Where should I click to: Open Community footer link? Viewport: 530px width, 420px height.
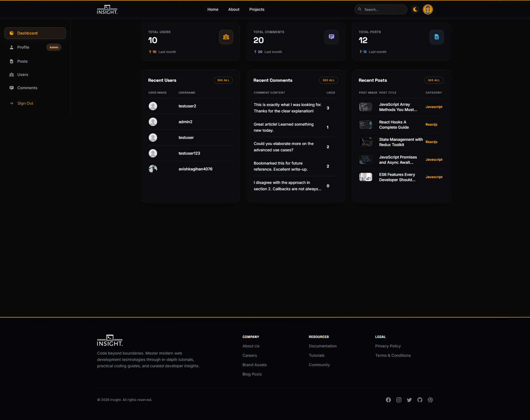coord(319,365)
